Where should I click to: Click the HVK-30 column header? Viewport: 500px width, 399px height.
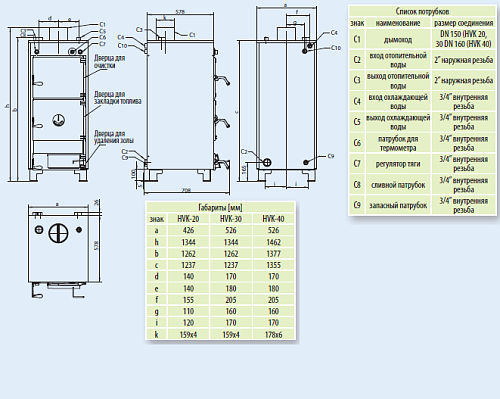coord(231,219)
